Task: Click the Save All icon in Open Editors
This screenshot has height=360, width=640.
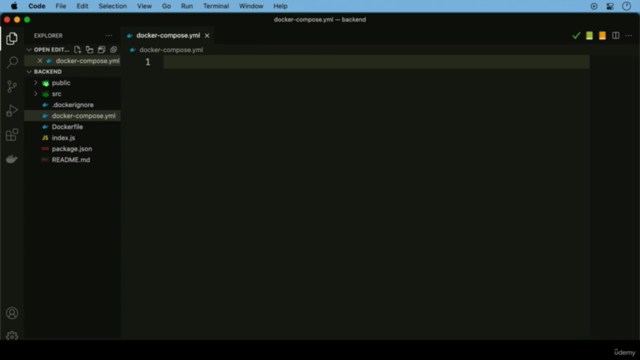Action: pyautogui.click(x=102, y=50)
